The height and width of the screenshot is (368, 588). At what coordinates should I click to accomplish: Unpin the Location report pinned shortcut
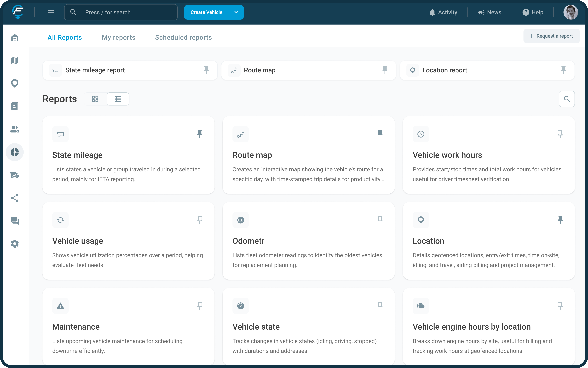point(563,70)
